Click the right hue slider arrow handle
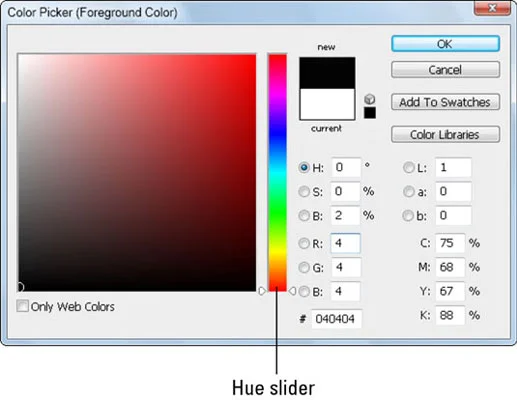This screenshot has width=517, height=400. coord(292,291)
